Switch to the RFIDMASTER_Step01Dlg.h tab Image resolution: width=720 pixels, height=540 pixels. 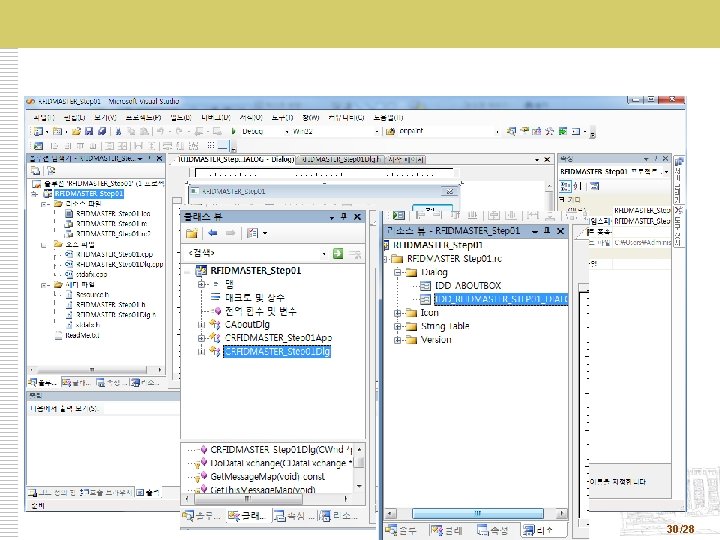[x=341, y=159]
